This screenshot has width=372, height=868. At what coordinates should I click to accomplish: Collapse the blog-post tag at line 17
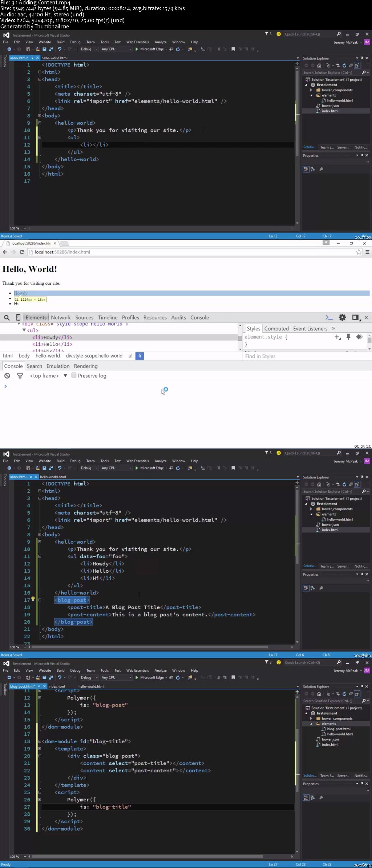40,600
